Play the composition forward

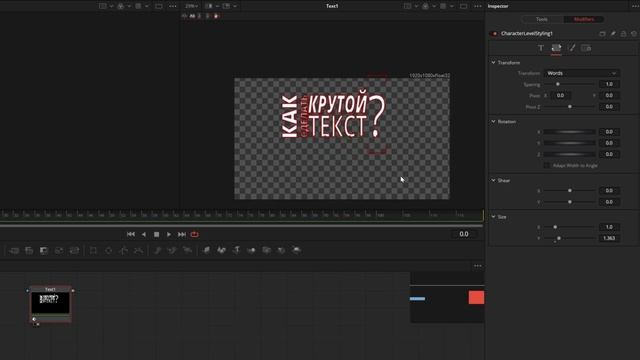169,234
